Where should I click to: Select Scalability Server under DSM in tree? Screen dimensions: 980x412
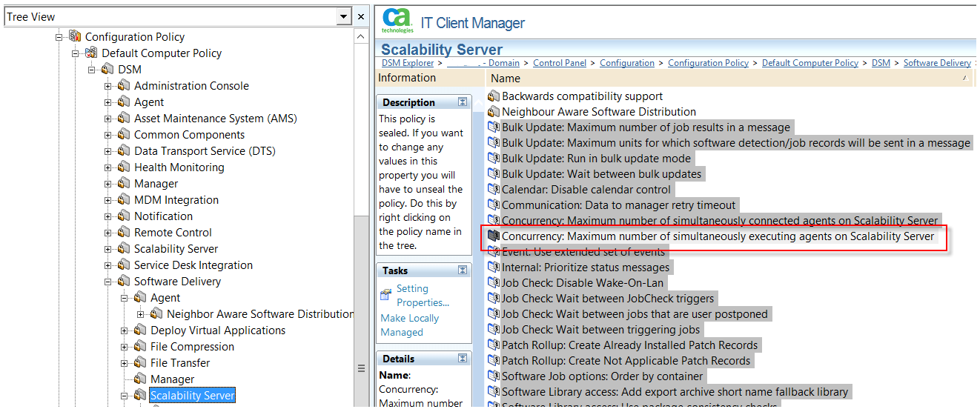(176, 249)
